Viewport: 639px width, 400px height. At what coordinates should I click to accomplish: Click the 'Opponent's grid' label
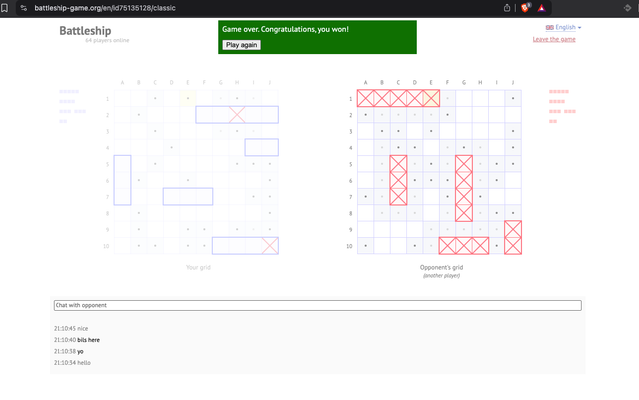click(441, 267)
